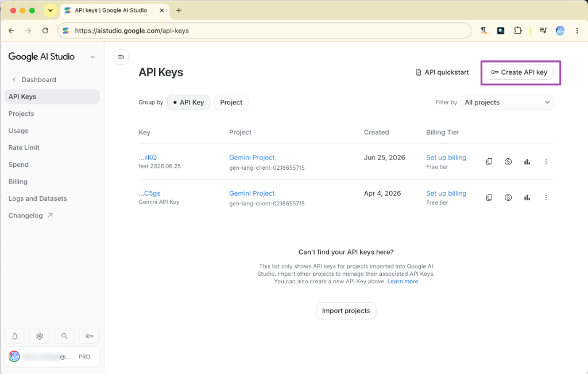588x374 pixels.
Task: Click the key icon in the sidebar footer
Action: [89, 336]
